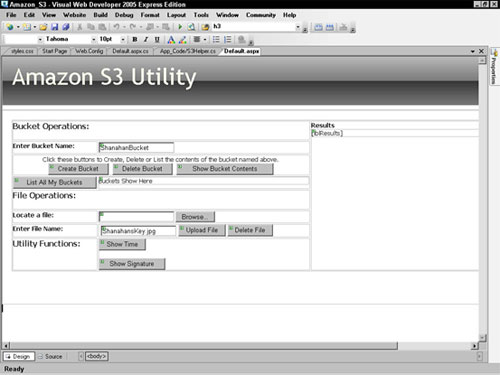Expand the 10pt font size dropdown
500x375 pixels.
coord(123,39)
